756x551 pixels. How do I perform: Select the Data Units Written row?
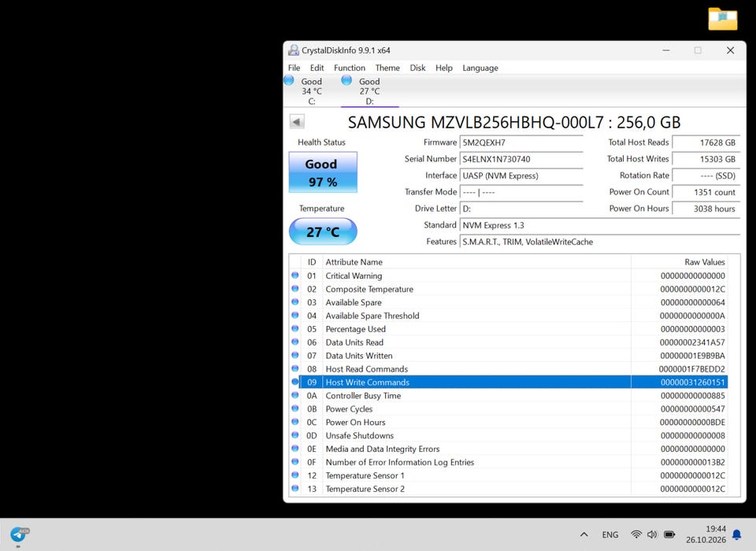tap(508, 355)
